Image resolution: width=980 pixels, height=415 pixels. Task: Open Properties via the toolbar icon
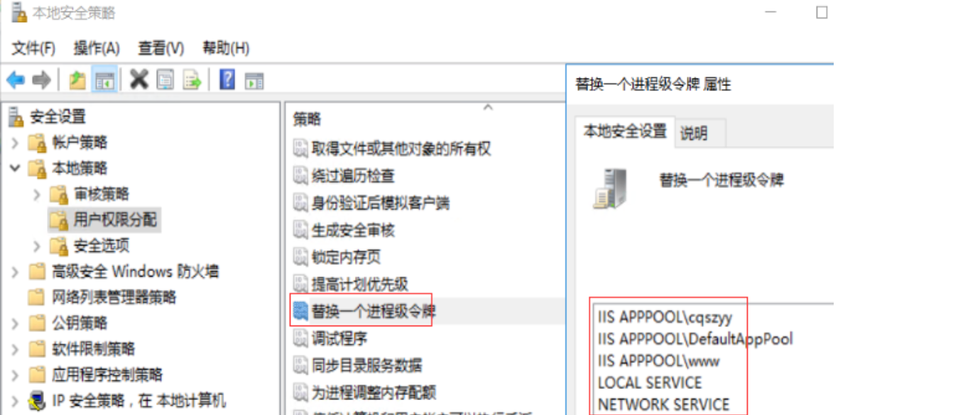[165, 80]
